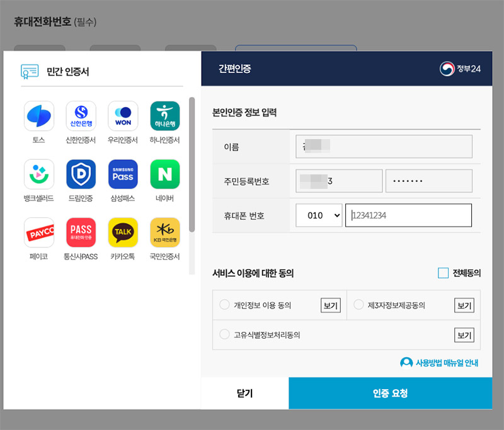Select the Toss (토스) certificate icon
This screenshot has height=430, width=504.
[x=39, y=116]
